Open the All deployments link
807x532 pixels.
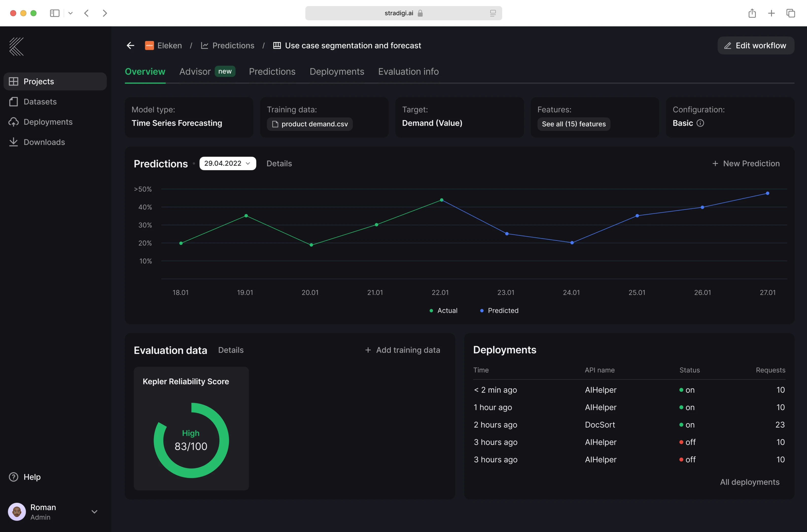coord(749,482)
